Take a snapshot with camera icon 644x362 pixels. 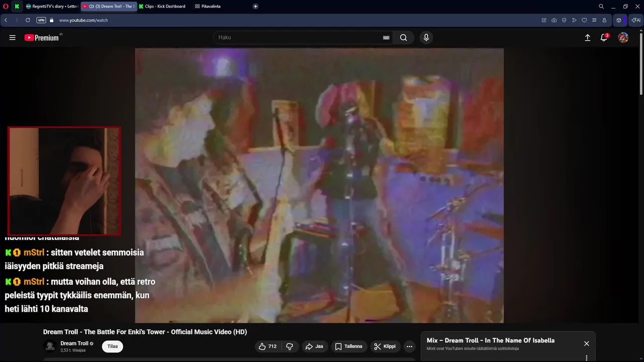point(554,20)
